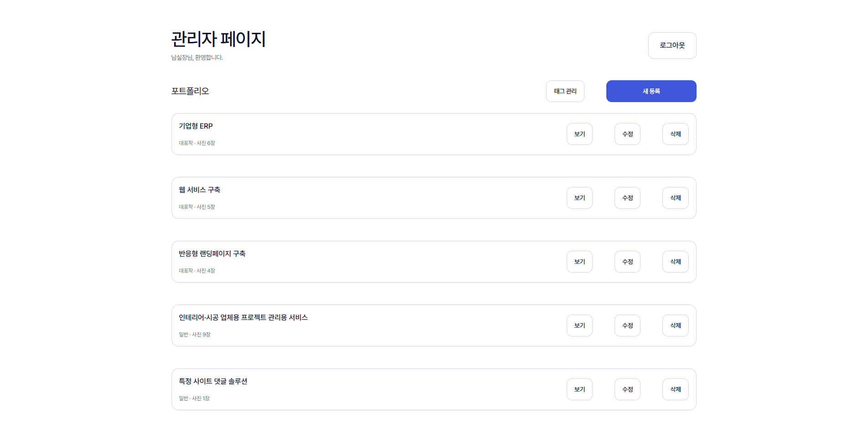This screenshot has height=429, width=868.
Task: View the 특정 사이트 댓글 솔루션 portfolio
Action: coord(579,389)
